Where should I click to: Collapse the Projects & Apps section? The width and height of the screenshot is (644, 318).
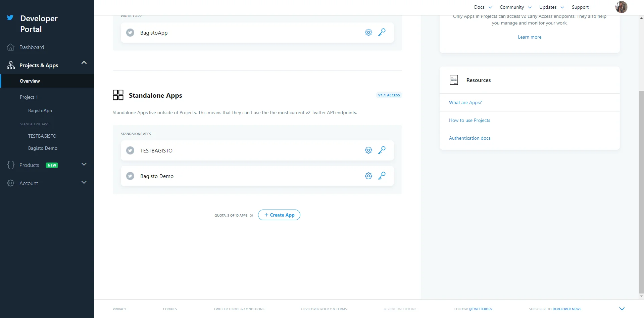pyautogui.click(x=84, y=63)
